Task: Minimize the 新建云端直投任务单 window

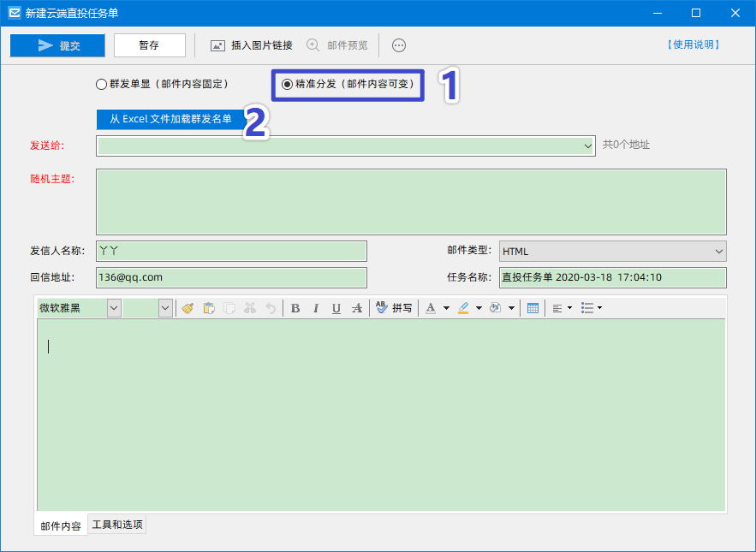Action: pyautogui.click(x=658, y=13)
